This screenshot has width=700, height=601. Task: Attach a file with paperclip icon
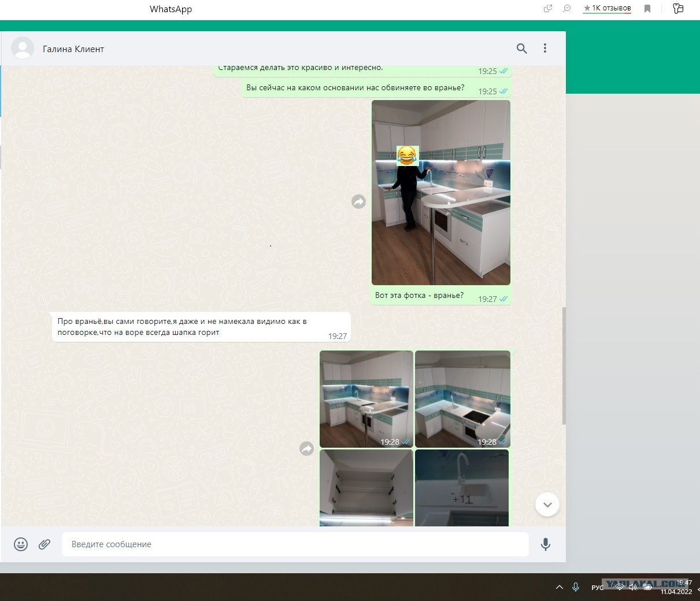click(45, 544)
